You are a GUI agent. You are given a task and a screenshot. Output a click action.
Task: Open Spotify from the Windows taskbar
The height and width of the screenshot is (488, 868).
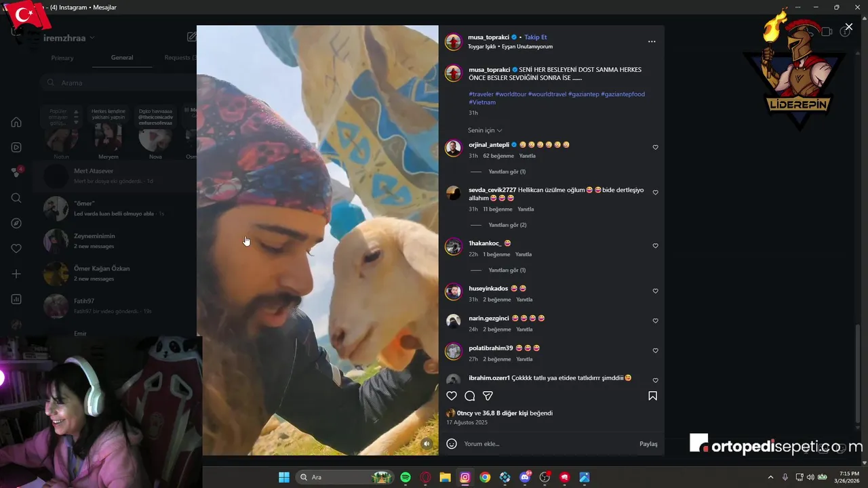point(406,477)
